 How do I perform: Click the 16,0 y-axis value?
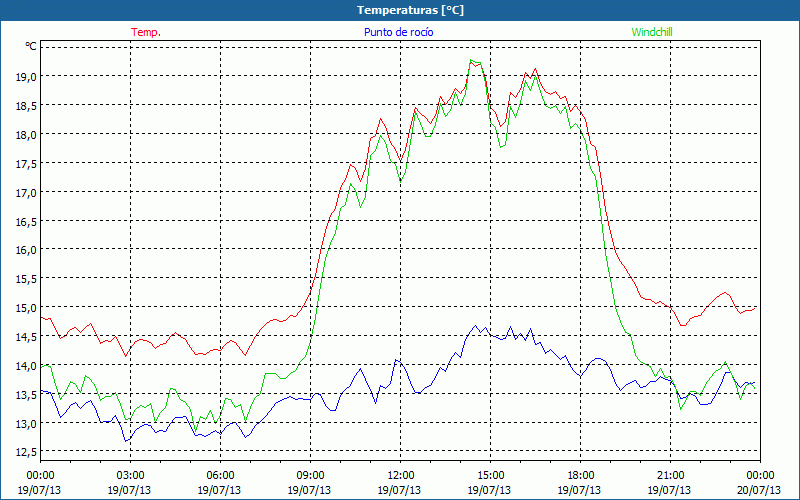point(27,250)
